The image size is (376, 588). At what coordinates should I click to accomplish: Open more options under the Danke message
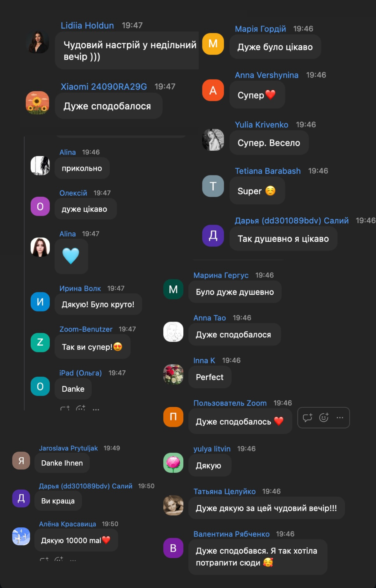[96, 409]
